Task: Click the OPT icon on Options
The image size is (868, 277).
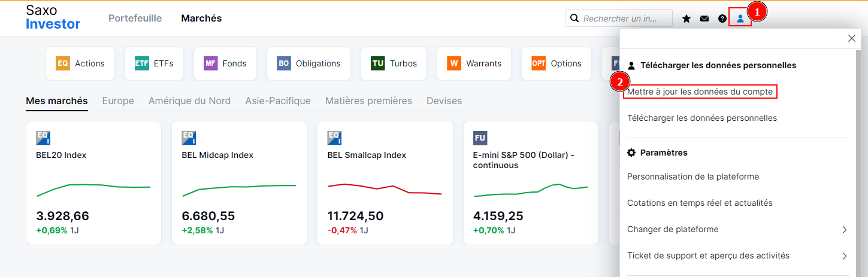Action: (539, 63)
